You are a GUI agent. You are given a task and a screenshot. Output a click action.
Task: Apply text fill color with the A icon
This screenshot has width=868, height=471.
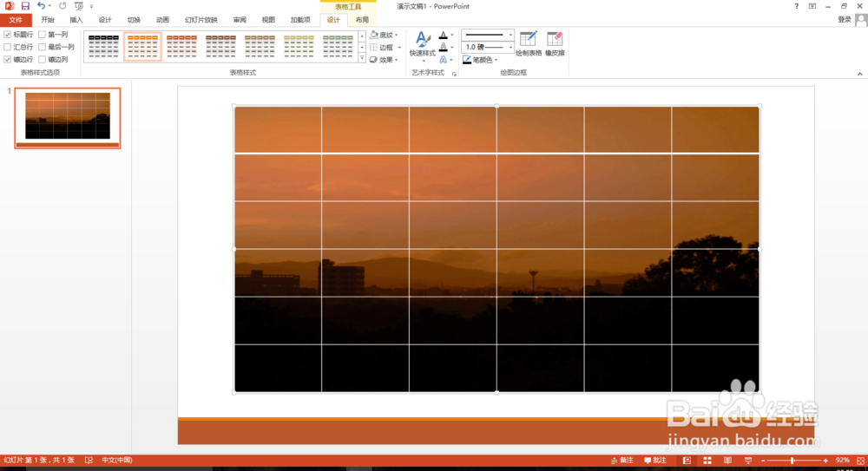point(444,35)
